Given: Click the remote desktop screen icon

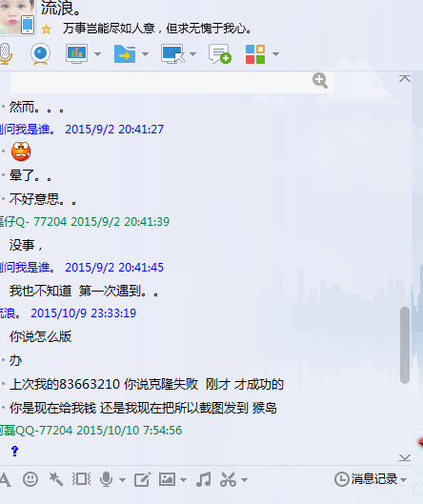Looking at the screenshot, I should point(172,53).
